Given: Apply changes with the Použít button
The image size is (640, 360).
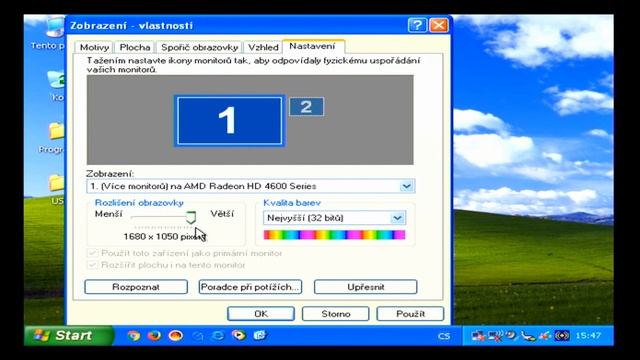Looking at the screenshot, I should [410, 314].
